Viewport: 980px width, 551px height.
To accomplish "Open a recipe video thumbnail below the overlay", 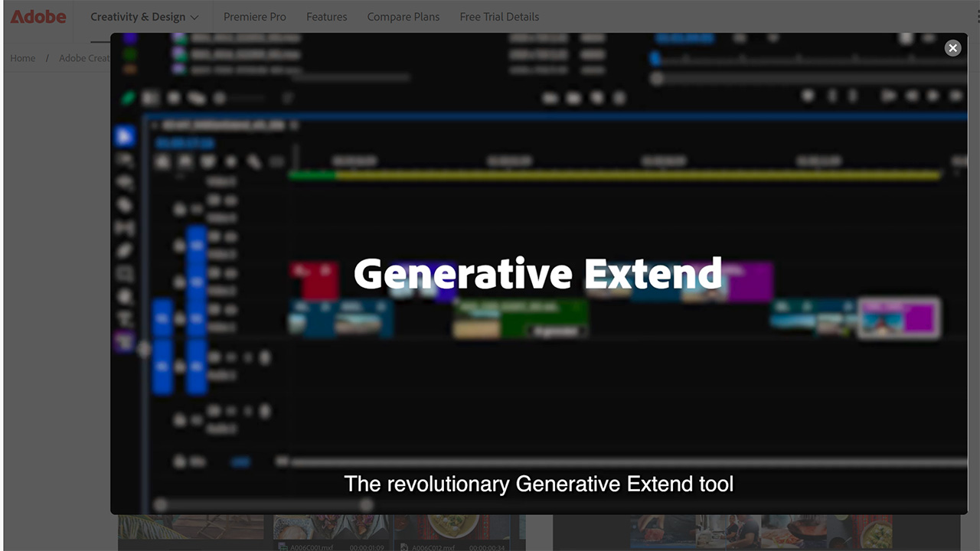I will (329, 532).
